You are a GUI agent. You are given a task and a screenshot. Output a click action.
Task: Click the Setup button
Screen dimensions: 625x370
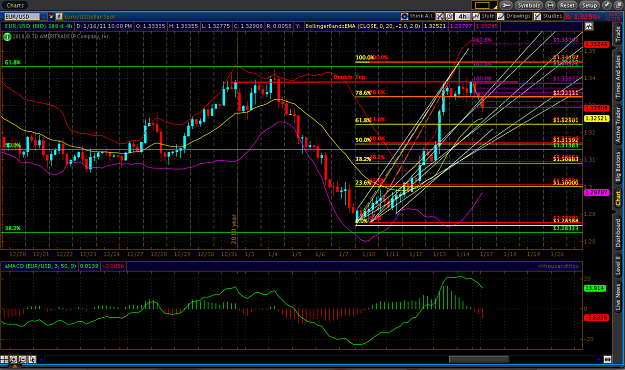pyautogui.click(x=589, y=5)
